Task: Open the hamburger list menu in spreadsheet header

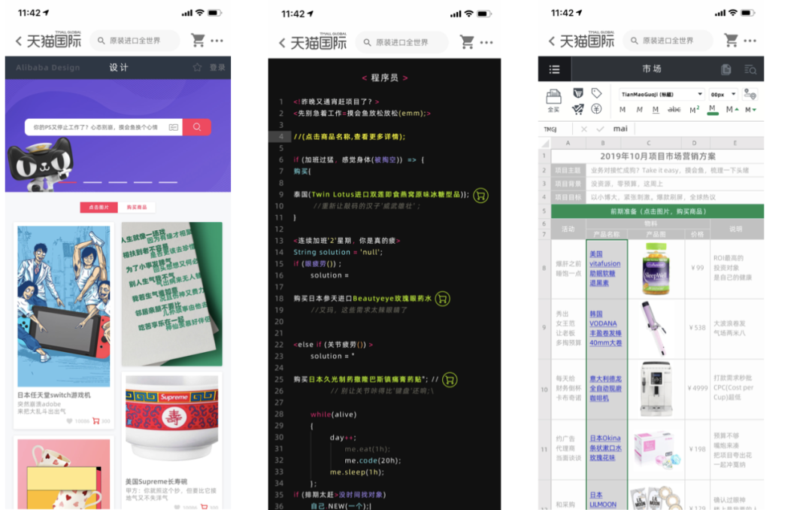Action: [x=554, y=69]
